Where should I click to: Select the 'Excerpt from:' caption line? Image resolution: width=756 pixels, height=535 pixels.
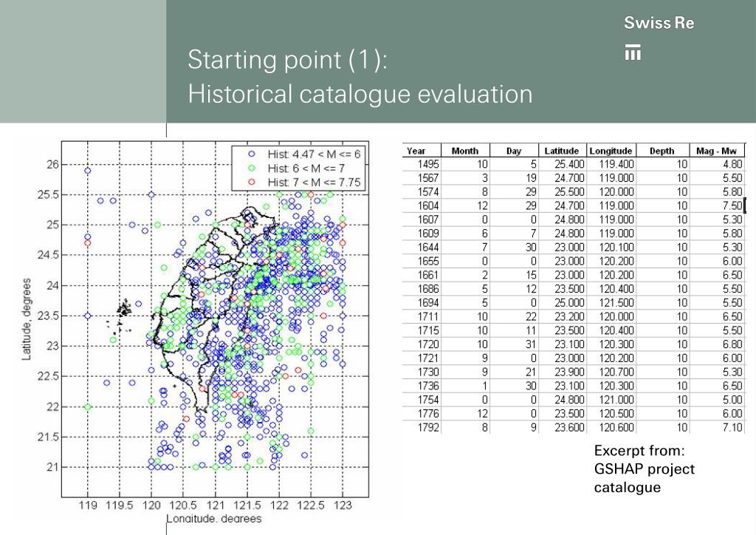tap(639, 451)
